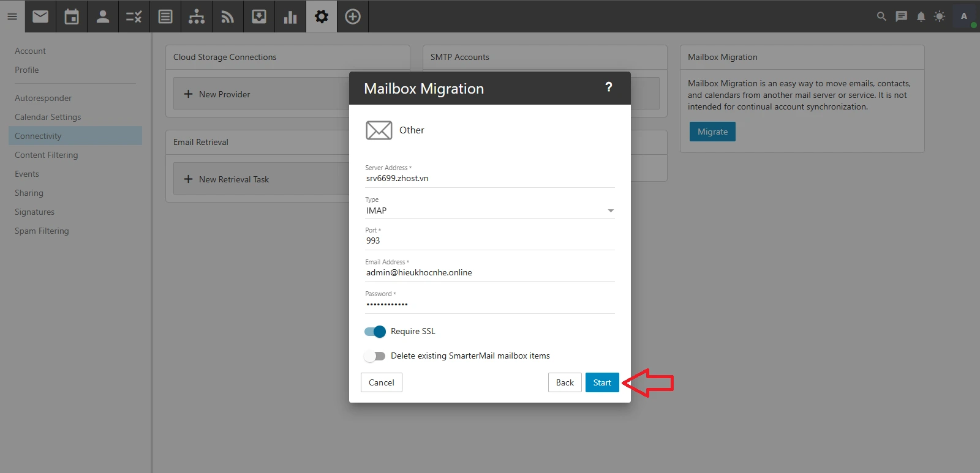Viewport: 980px width, 473px height.
Task: Toggle the light/dark theme sun icon
Action: [x=939, y=17]
